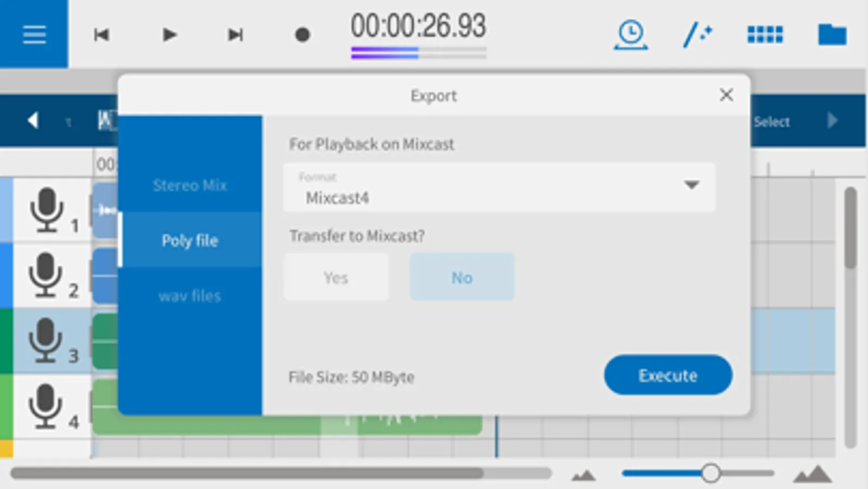Click the Select label in blue bar
This screenshot has width=868, height=489.
(771, 122)
